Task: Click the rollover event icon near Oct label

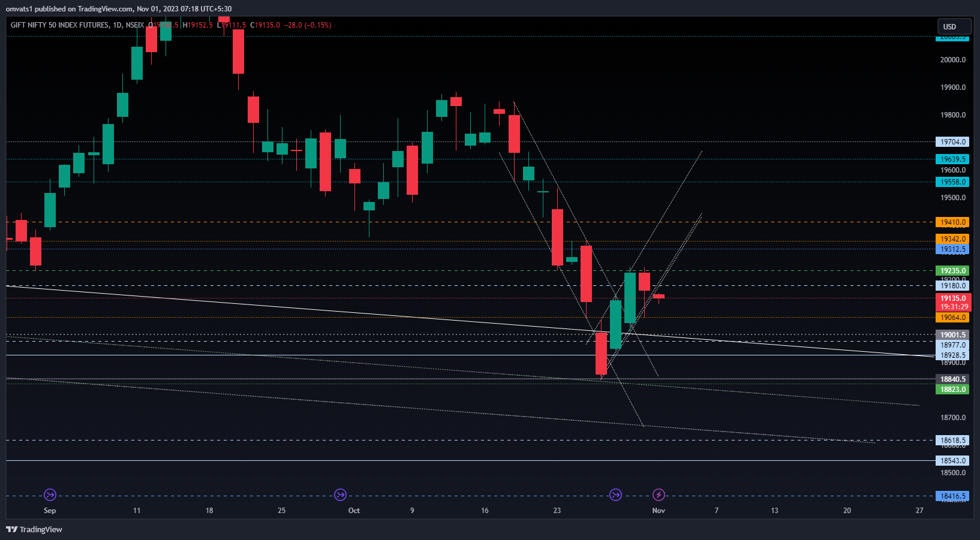Action: (x=340, y=495)
